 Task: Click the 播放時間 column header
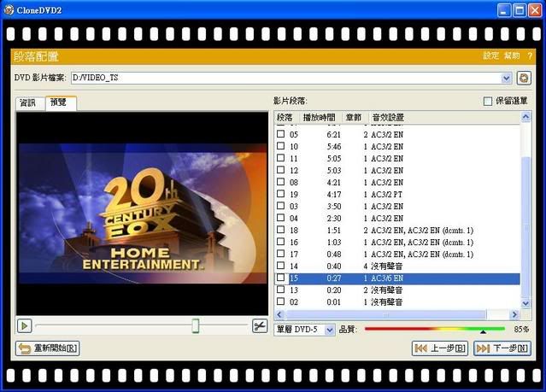tap(321, 117)
